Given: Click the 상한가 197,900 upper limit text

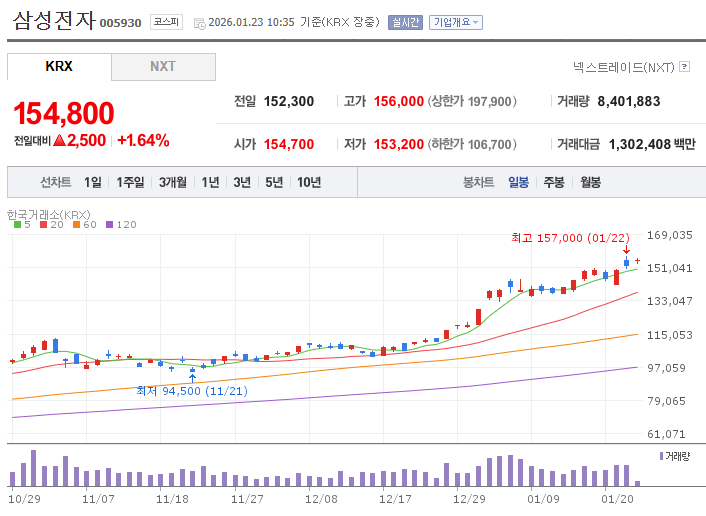Looking at the screenshot, I should click(x=472, y=101).
